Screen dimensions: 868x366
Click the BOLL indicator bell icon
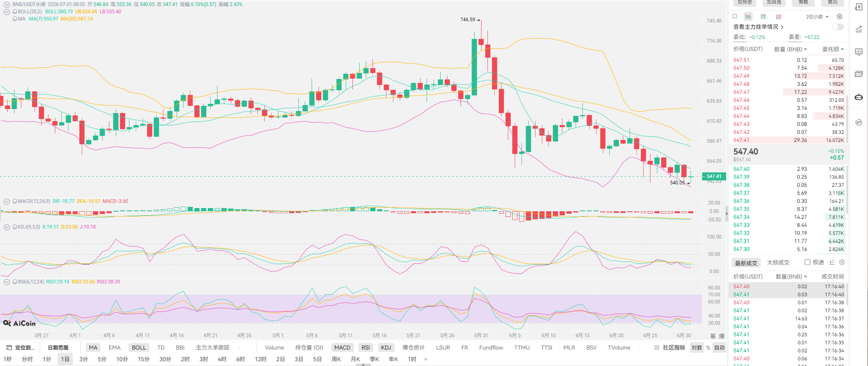15,12
